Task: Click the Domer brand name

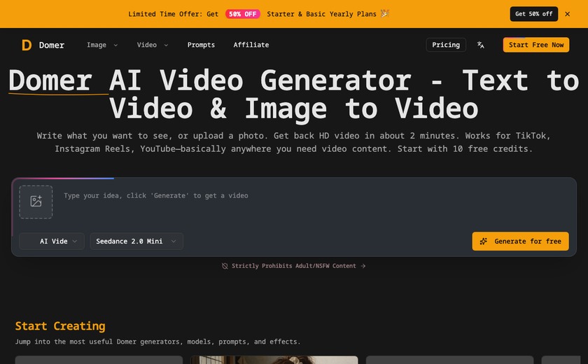Action: point(52,45)
